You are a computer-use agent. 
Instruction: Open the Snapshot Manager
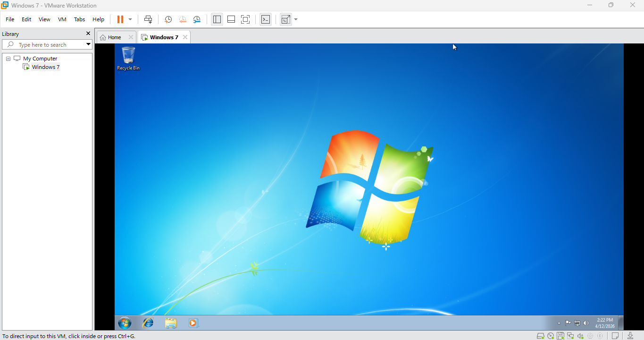pyautogui.click(x=197, y=19)
